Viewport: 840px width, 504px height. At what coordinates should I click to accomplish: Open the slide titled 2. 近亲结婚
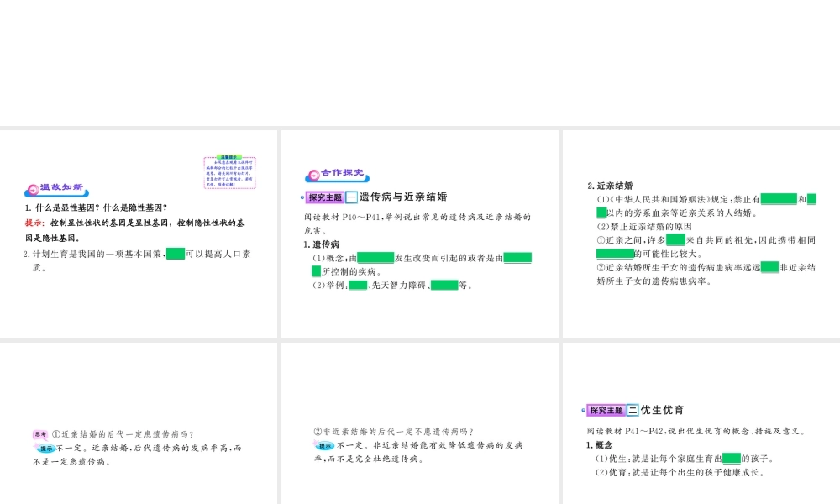click(x=701, y=234)
